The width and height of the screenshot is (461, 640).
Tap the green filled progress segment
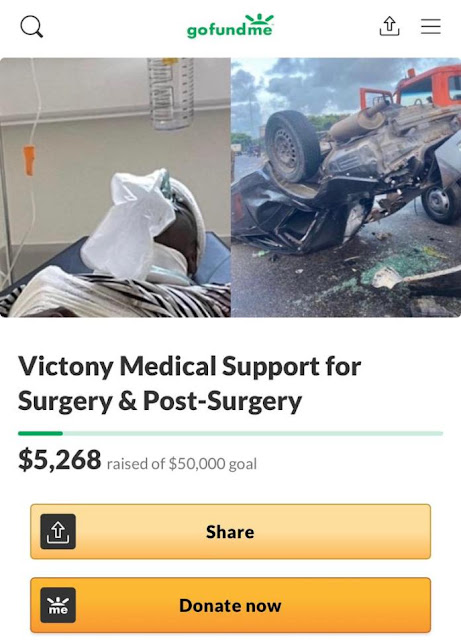tap(40, 433)
